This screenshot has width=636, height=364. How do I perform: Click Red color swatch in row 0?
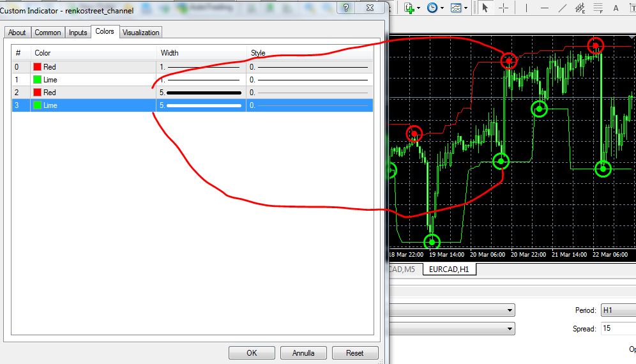[x=37, y=67]
